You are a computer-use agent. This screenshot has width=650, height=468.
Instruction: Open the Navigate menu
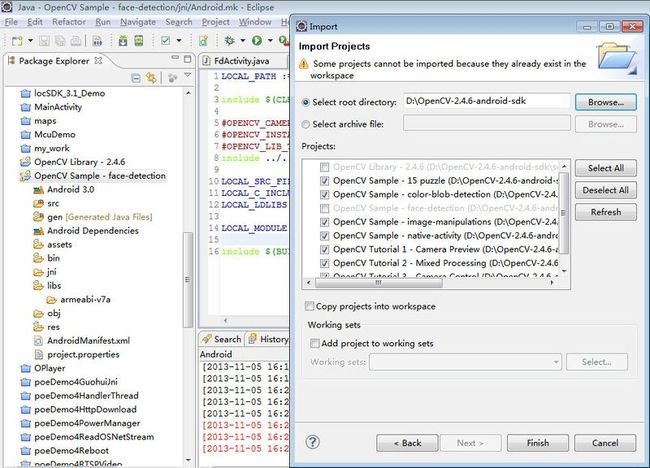coord(138,22)
